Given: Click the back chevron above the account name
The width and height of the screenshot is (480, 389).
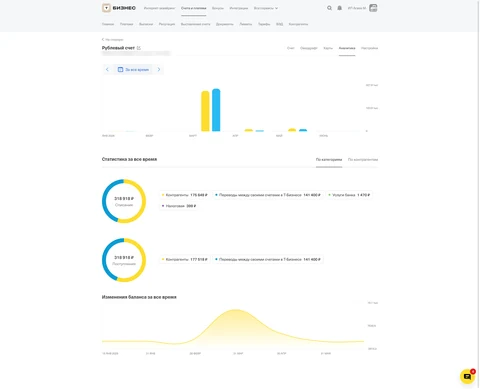Looking at the screenshot, I should 103,39.
